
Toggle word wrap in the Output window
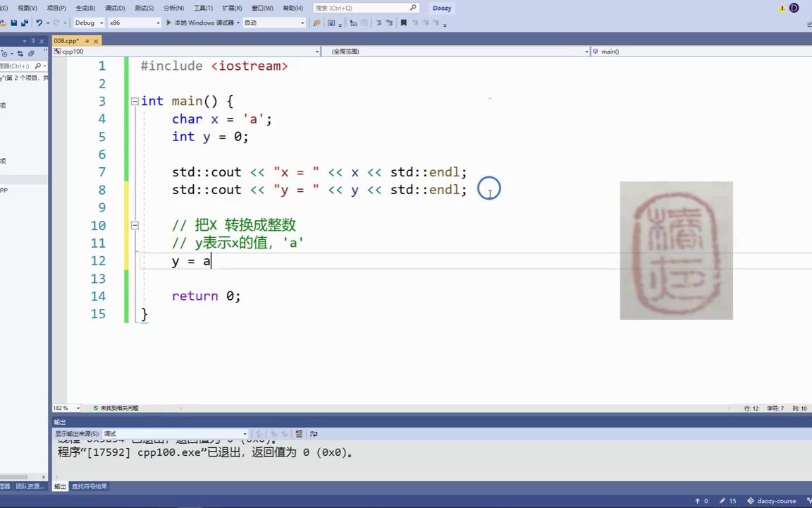point(314,433)
